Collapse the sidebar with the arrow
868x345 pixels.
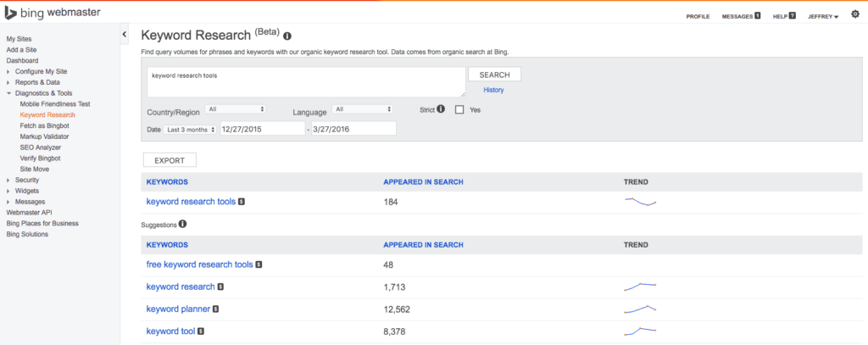125,35
